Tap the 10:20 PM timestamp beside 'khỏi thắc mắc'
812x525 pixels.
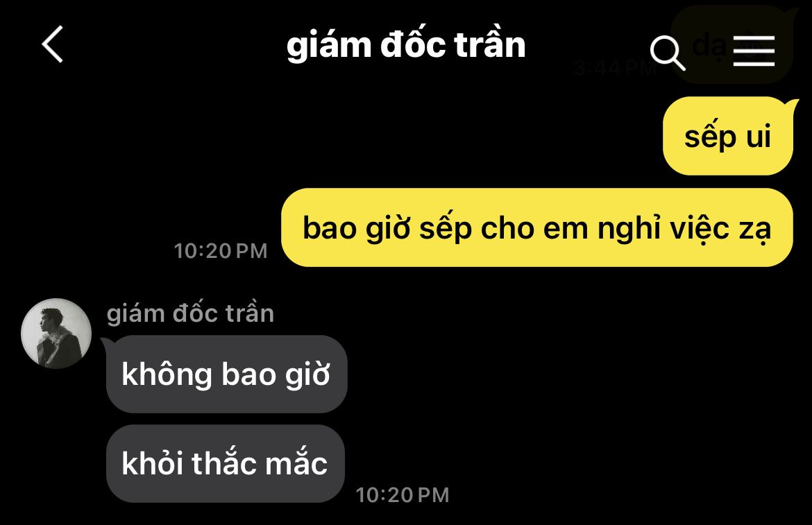(x=403, y=495)
